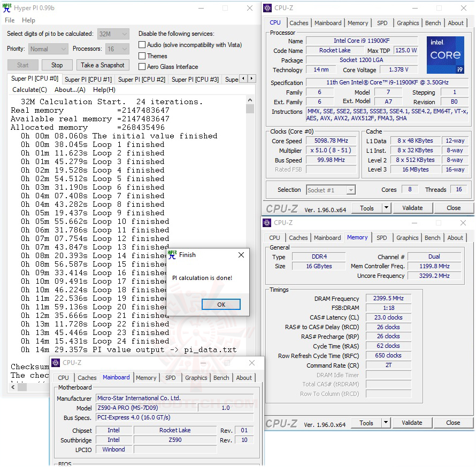Open About tab in top CPU-Z window
Image resolution: width=476 pixels, height=467 pixels.
click(x=456, y=23)
